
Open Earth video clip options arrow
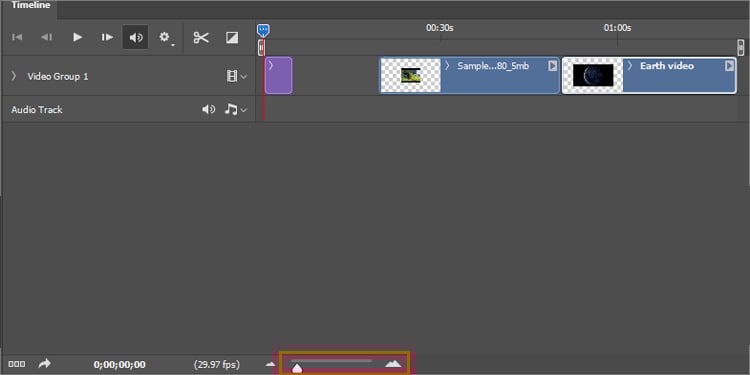pos(729,66)
